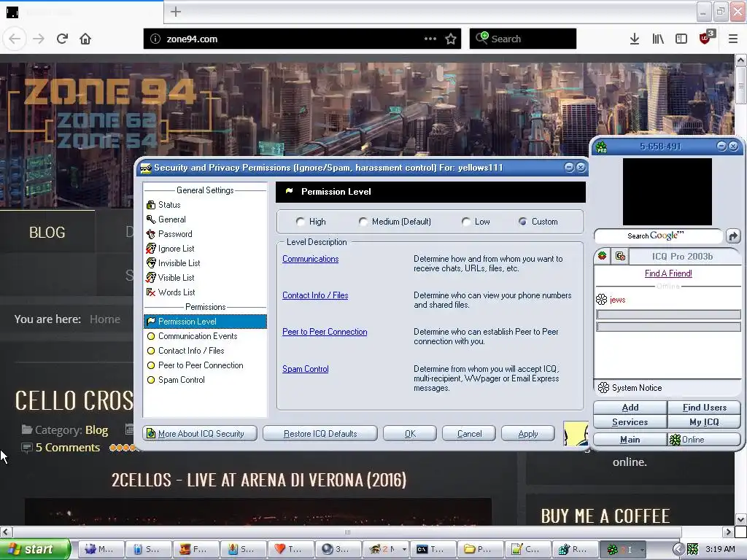Open Spam Control sidebar entry
Viewport: 747px width, 560px height.
[182, 380]
